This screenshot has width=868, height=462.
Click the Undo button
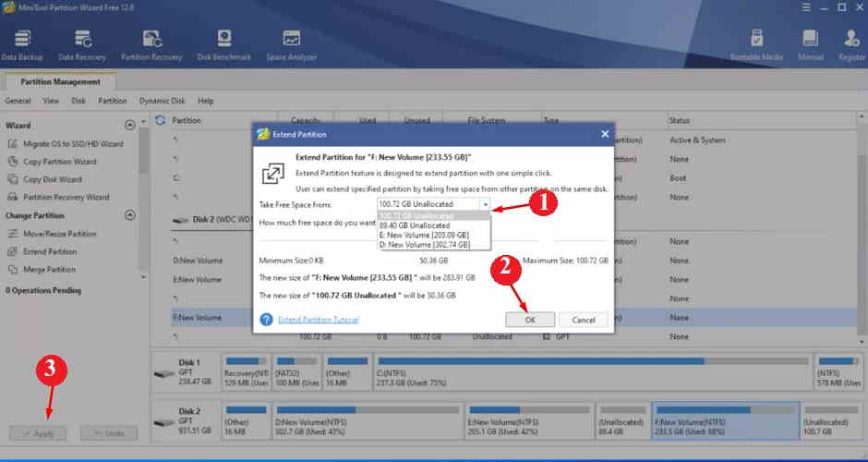coord(109,433)
